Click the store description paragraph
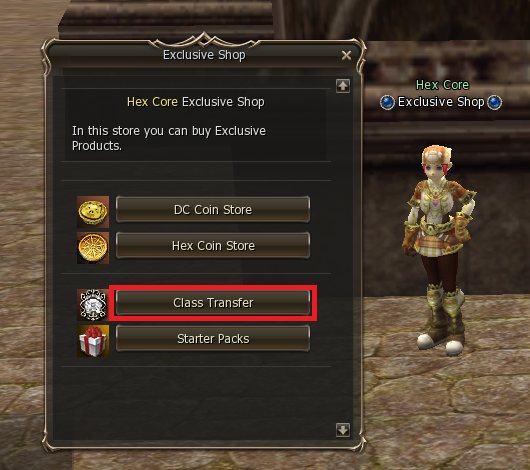The image size is (530, 470). 169,138
